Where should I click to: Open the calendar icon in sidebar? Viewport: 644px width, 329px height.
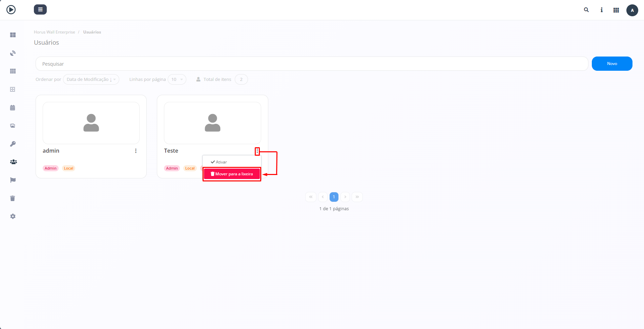pyautogui.click(x=13, y=108)
